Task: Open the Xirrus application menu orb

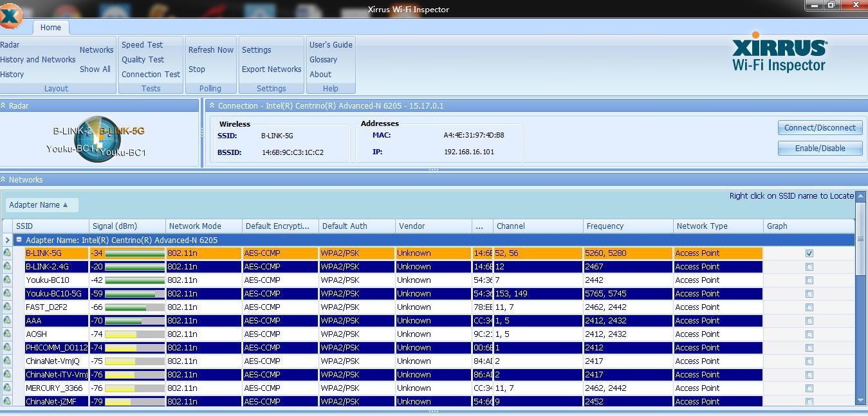Action: 10,16
